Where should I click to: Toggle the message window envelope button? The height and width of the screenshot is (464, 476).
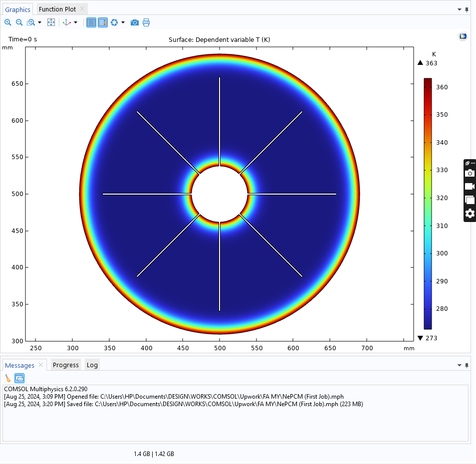(19, 378)
